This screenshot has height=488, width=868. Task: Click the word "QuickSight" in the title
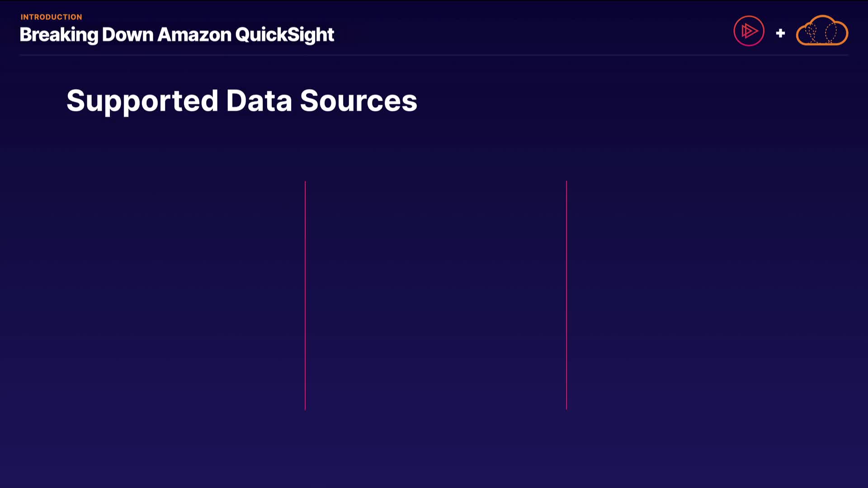(x=284, y=35)
